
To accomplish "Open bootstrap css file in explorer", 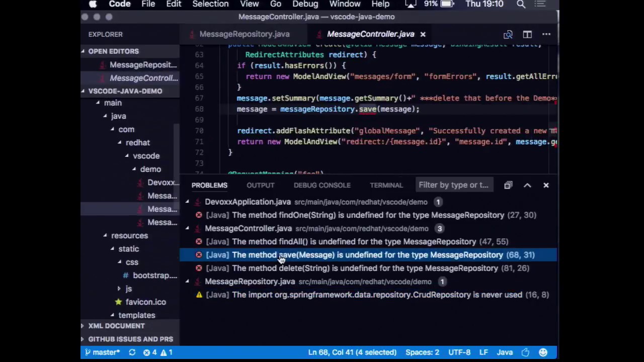I will click(154, 276).
